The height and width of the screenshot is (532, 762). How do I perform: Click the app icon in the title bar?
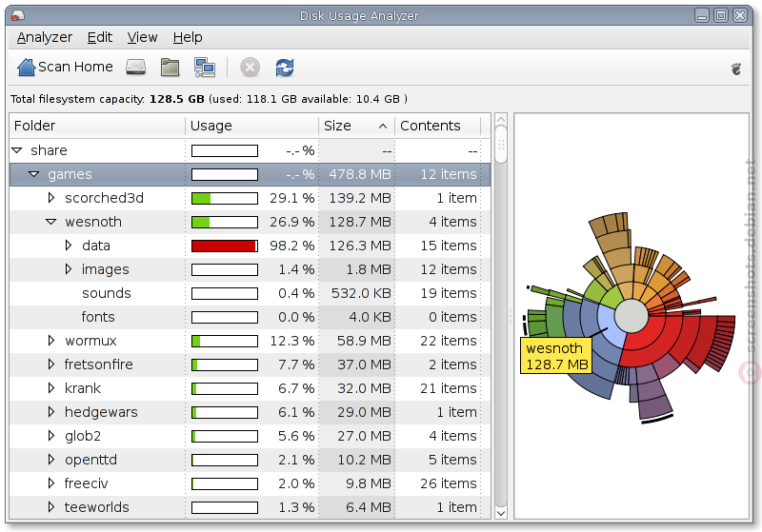point(17,15)
